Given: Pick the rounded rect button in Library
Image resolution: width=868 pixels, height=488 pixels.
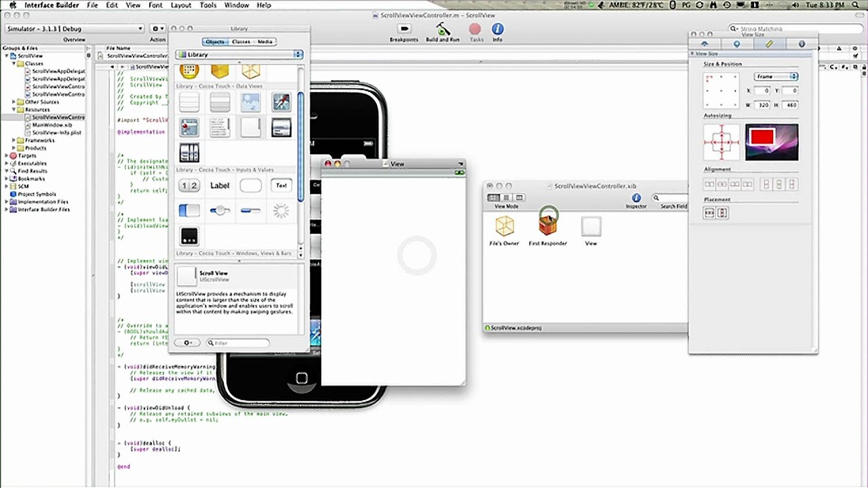Looking at the screenshot, I should (x=250, y=186).
